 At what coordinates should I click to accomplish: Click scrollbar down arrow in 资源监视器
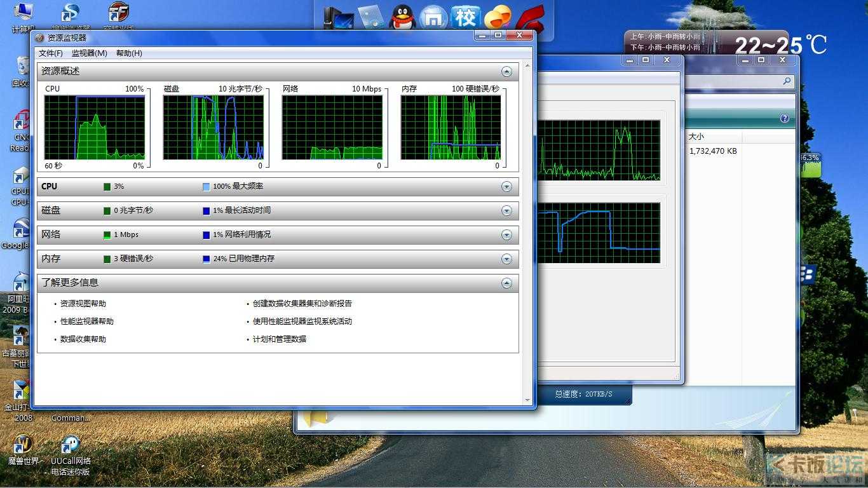527,400
